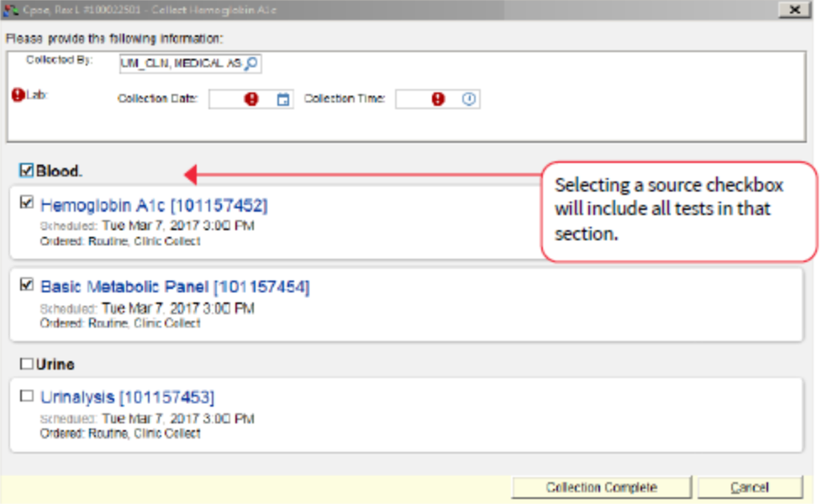Deselect the Basic Metabolic Panel checkbox
The image size is (822, 504).
[26, 285]
